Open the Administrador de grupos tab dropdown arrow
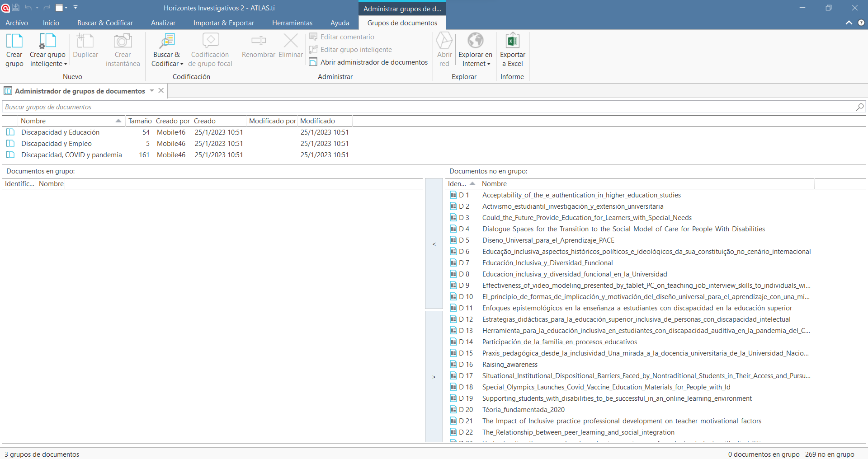This screenshot has width=868, height=459. click(x=152, y=91)
